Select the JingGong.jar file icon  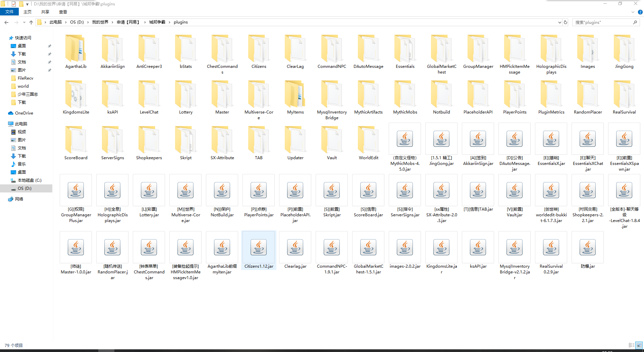click(x=441, y=139)
